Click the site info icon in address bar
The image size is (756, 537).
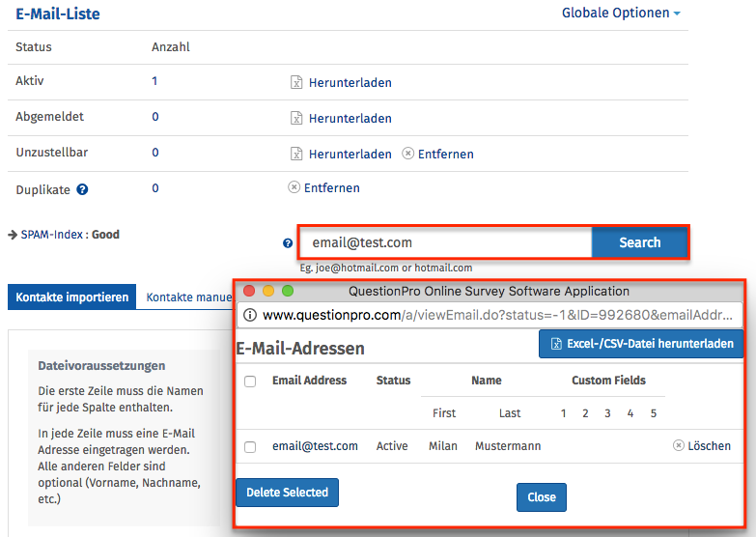[x=250, y=315]
